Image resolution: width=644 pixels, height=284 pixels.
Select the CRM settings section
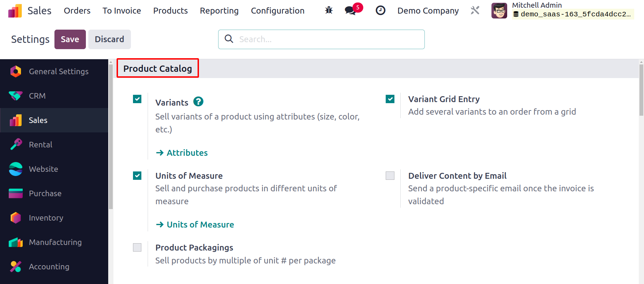54,96
